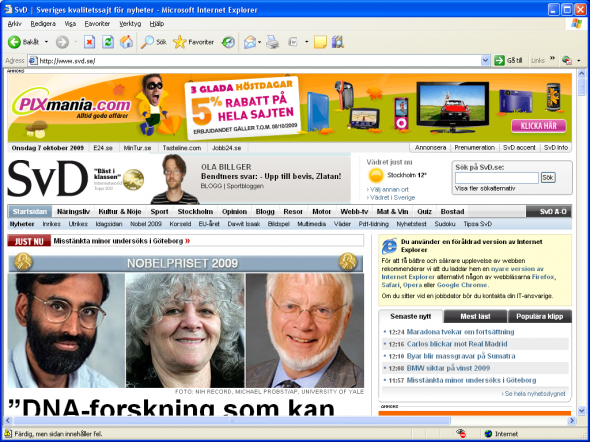The width and height of the screenshot is (590, 442).
Task: Open the Kultur & Nöje section
Action: [x=120, y=211]
